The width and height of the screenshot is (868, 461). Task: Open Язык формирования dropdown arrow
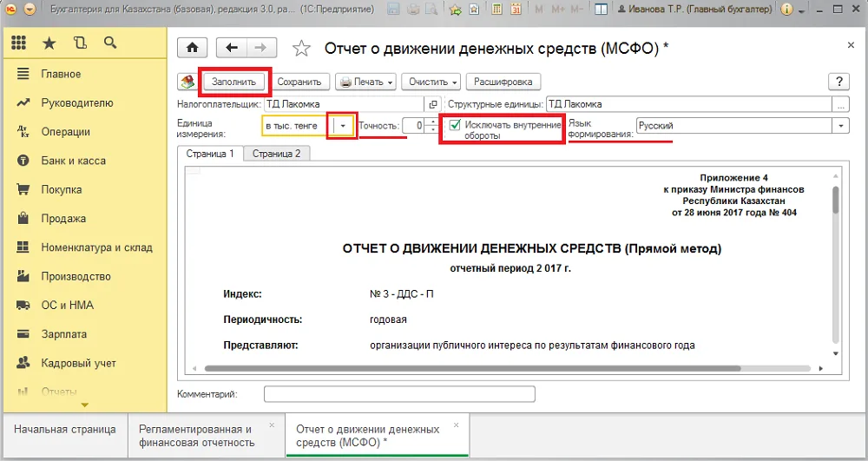point(841,126)
